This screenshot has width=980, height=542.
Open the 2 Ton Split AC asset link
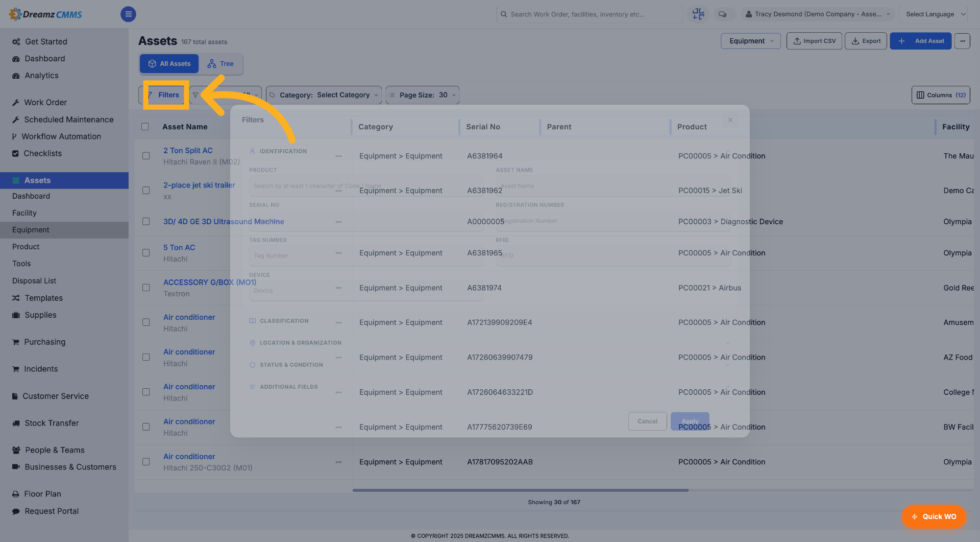click(x=188, y=151)
